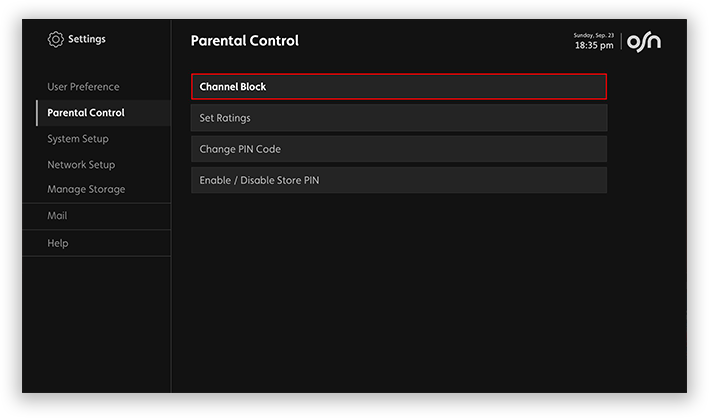709x418 pixels.
Task: Open Mail from the sidebar
Action: 57,216
